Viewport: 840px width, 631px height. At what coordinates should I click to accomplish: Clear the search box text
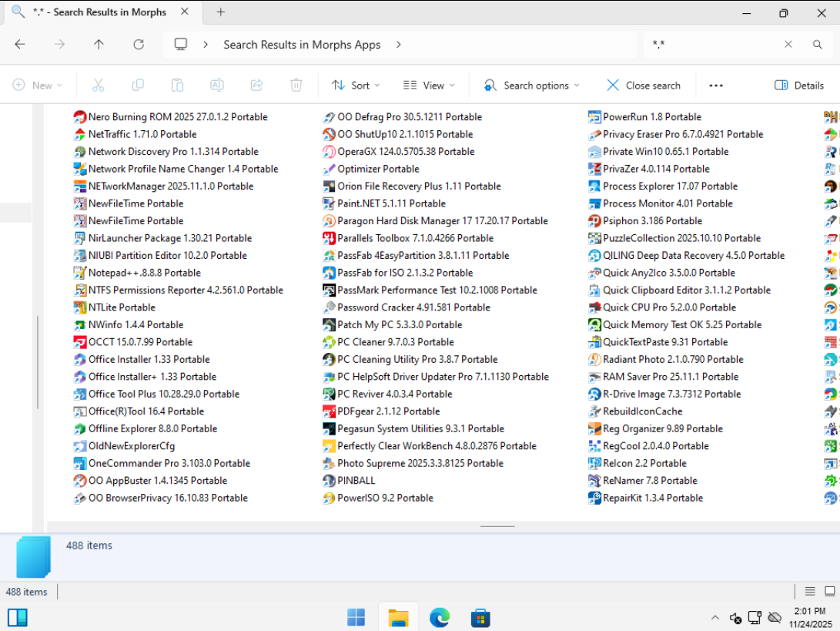tap(788, 45)
